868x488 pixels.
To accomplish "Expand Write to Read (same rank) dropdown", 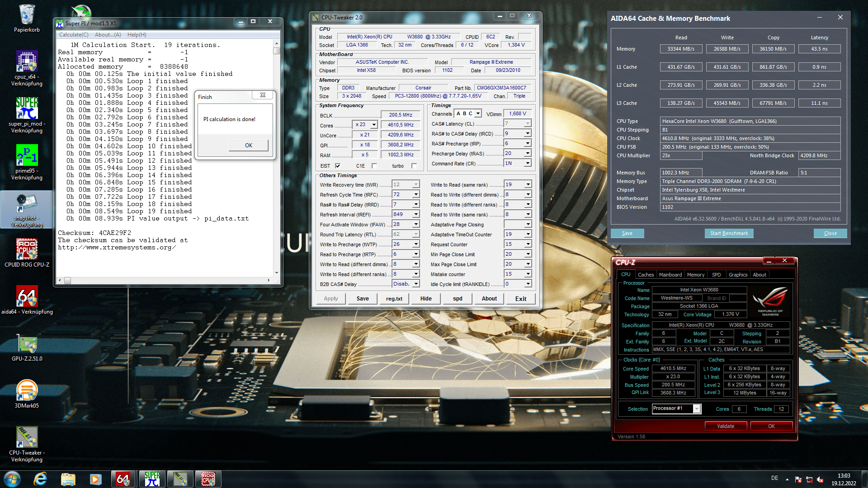I will [x=528, y=184].
